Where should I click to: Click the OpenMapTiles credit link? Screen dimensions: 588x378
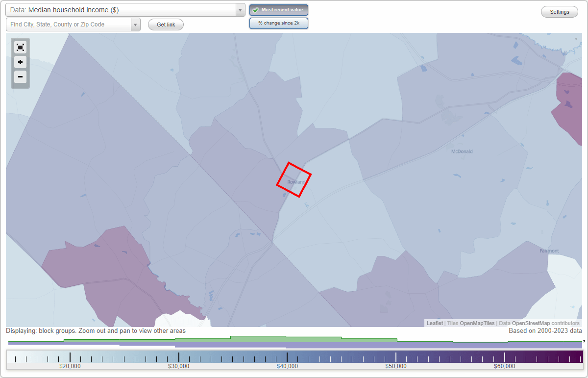(x=477, y=323)
